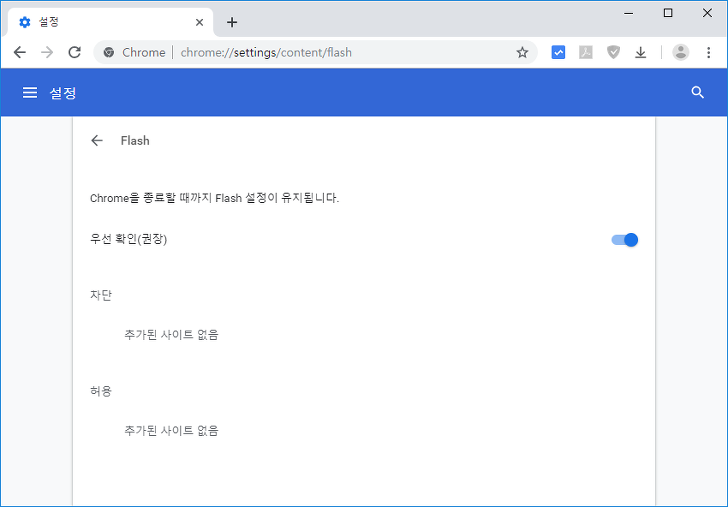The image size is (728, 507).
Task: Click 추가된 사이트 없음 under 차단
Action: [x=171, y=335]
